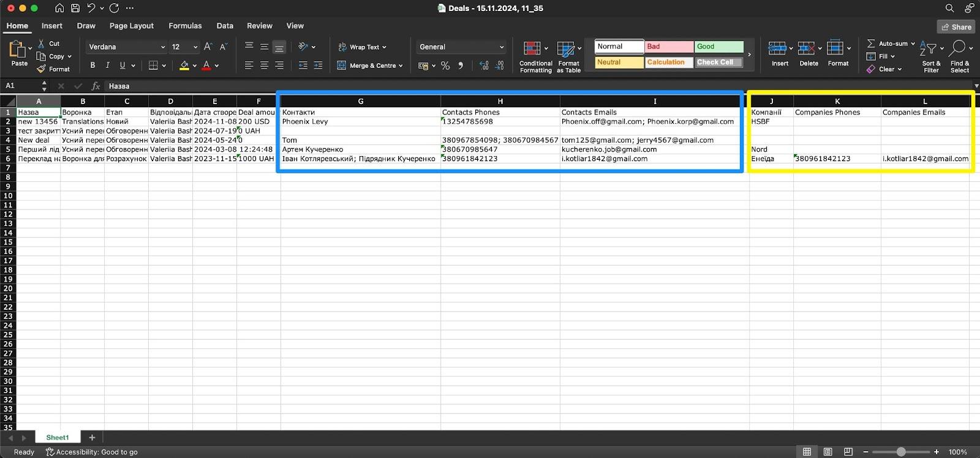Open the Formulas ribbon tab
The image size is (980, 458).
[185, 26]
